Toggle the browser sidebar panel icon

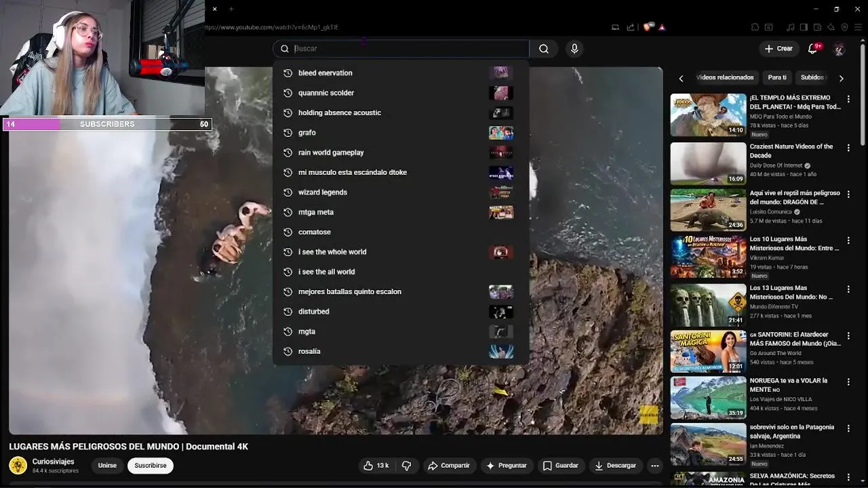tap(804, 27)
